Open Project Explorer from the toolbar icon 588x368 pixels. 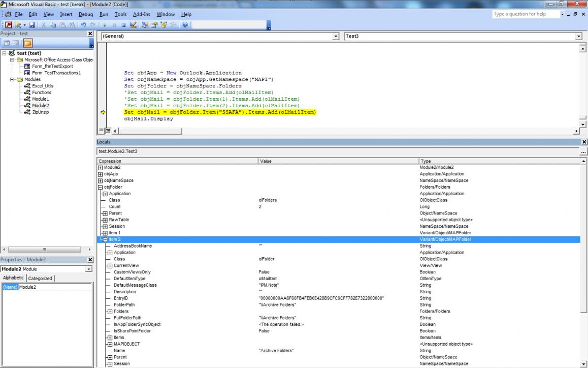[145, 24]
